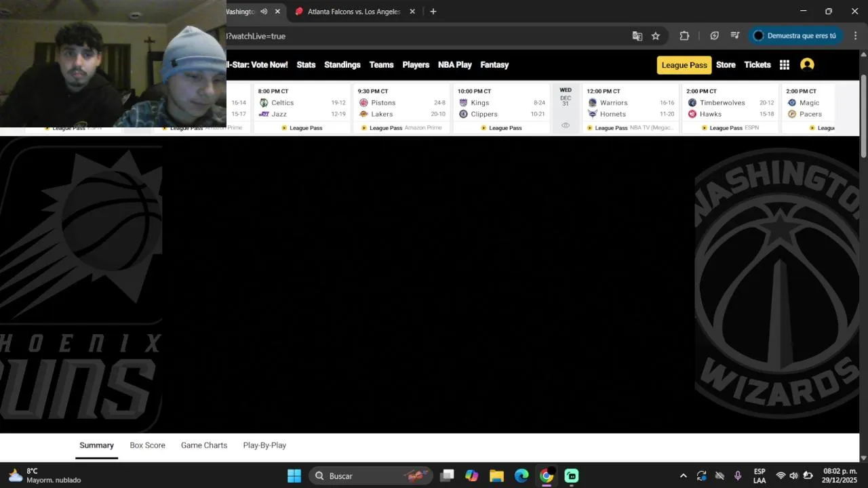Click the Warriors team logo
Image resolution: width=868 pixels, height=488 pixels.
coord(593,103)
